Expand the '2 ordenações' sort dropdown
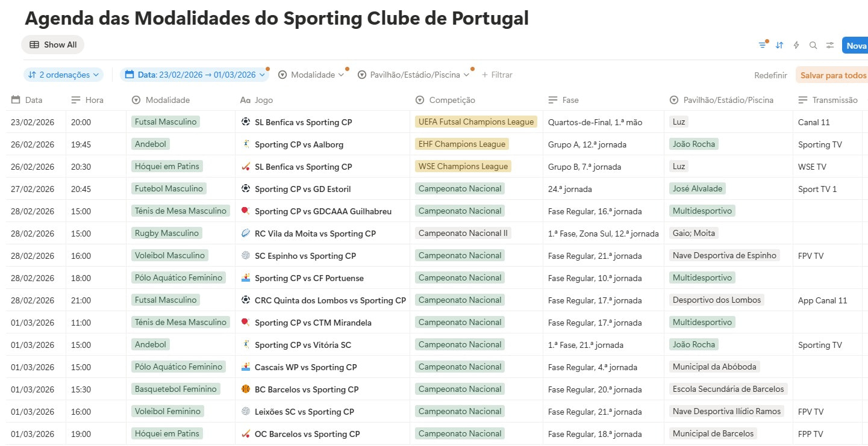Image resolution: width=868 pixels, height=446 pixels. (64, 75)
